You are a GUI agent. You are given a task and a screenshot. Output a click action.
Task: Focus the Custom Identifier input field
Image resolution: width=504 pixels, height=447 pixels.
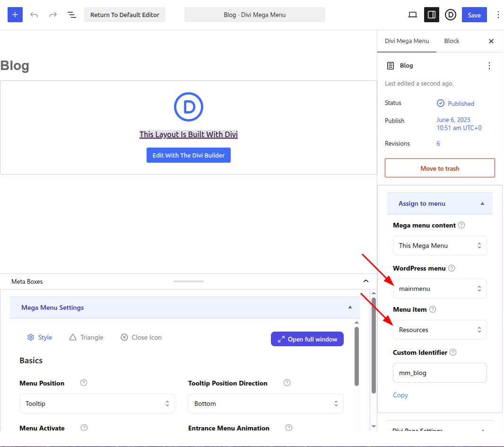click(440, 373)
